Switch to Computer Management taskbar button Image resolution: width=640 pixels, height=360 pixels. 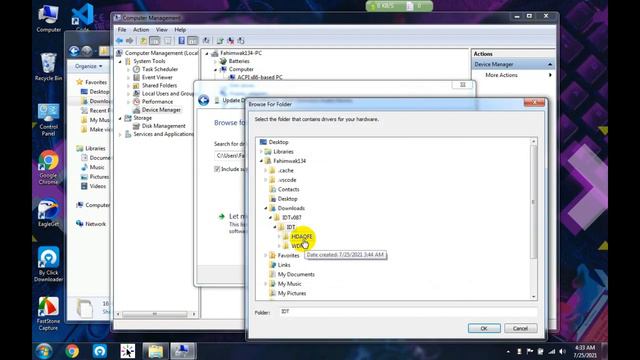pyautogui.click(x=183, y=351)
